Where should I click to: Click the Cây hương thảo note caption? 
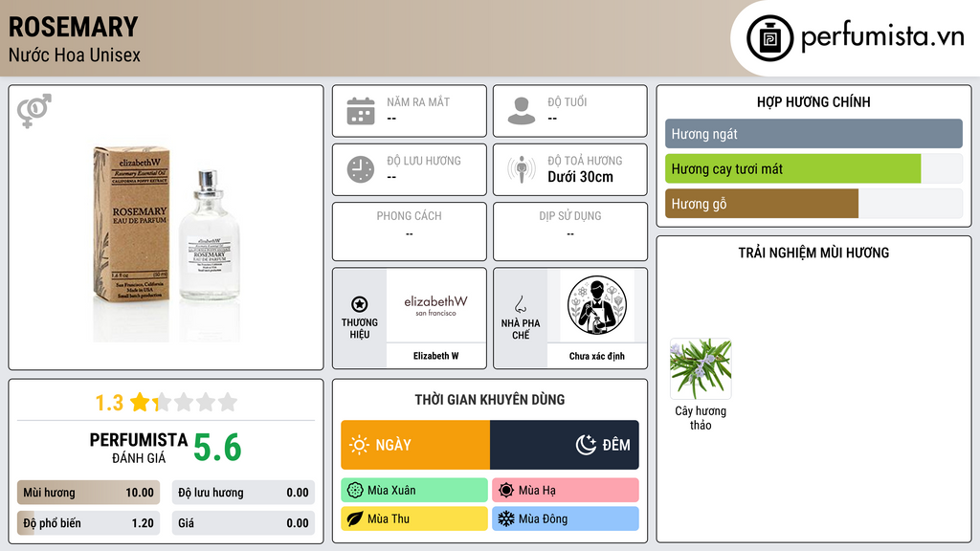click(701, 418)
